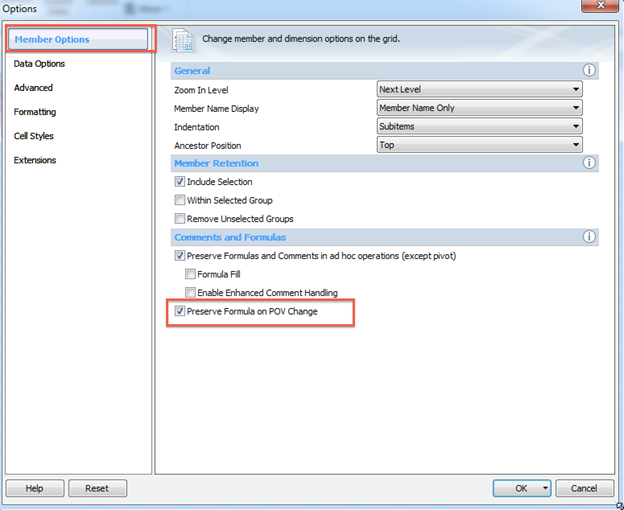Screen dimensions: 624x510
Task: Open the Indentation dropdown list
Action: click(575, 127)
